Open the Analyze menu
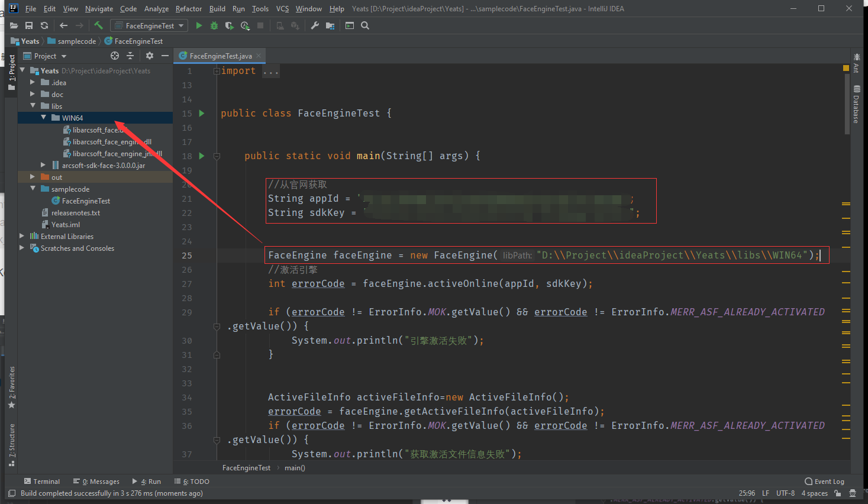 pos(156,9)
